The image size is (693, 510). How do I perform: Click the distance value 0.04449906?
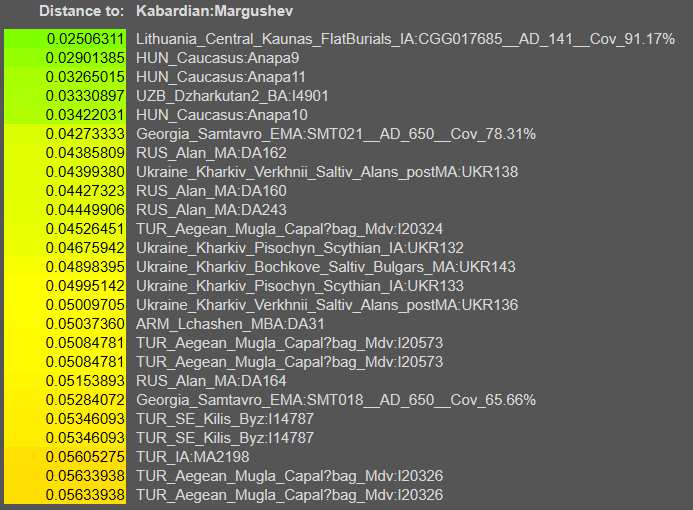[85, 210]
